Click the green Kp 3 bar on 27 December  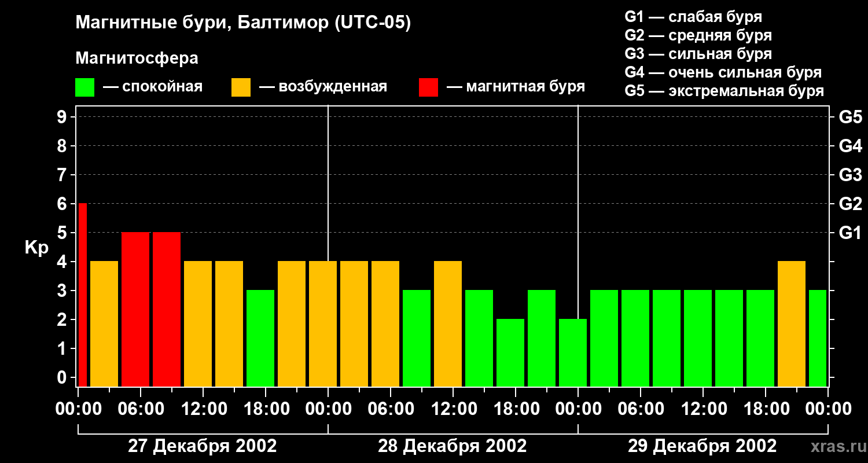(260, 338)
